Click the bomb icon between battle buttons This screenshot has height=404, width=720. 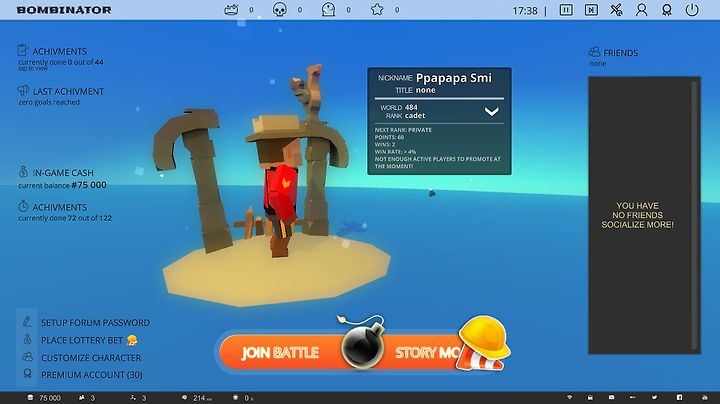pos(363,348)
